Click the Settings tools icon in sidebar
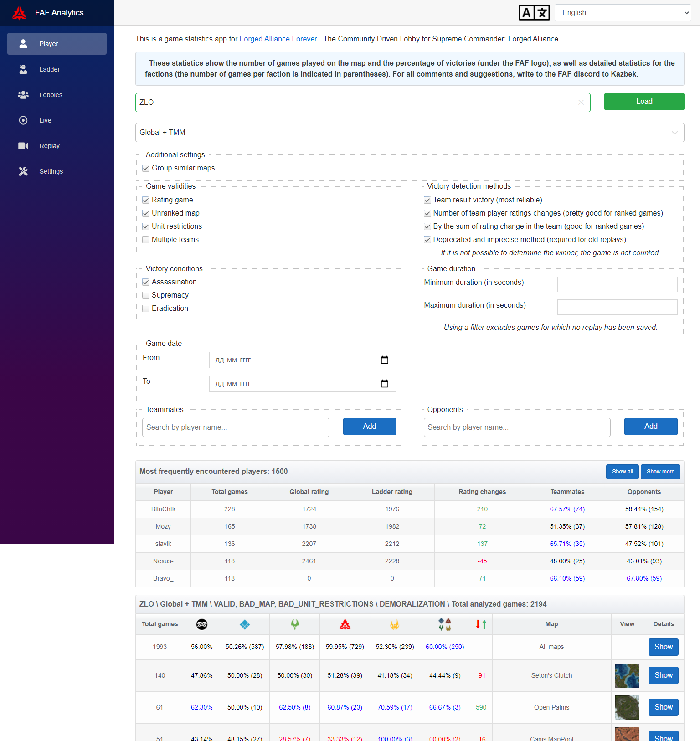 pos(23,171)
